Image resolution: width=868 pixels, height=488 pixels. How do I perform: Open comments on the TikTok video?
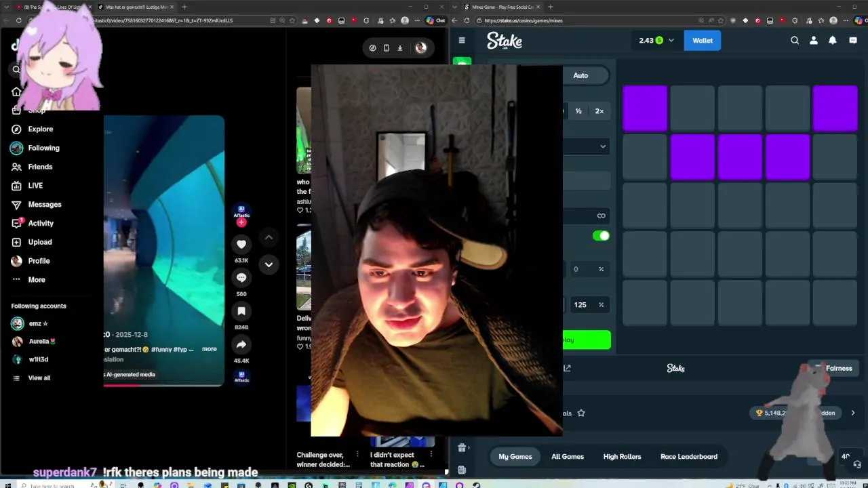coord(241,277)
